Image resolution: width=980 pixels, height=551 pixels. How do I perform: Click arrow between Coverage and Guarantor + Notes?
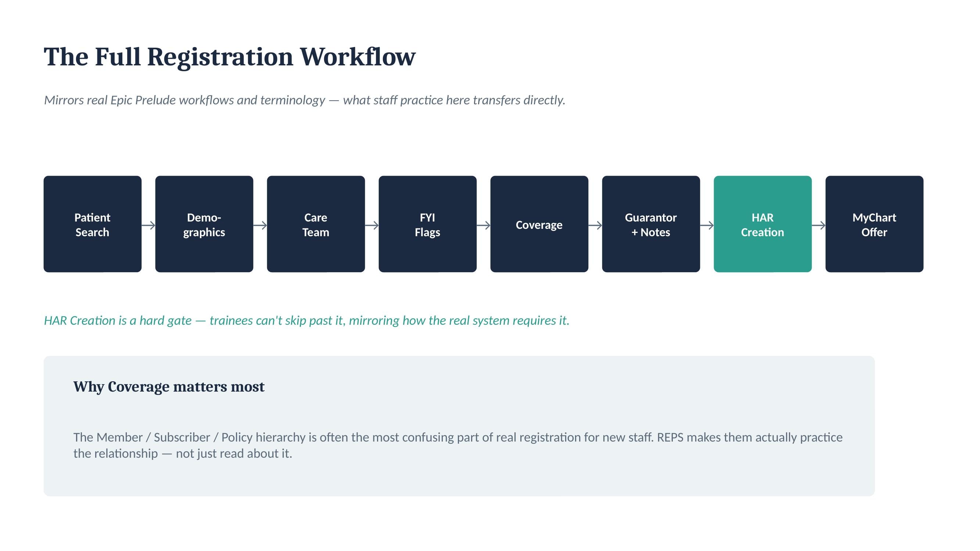[x=595, y=225]
